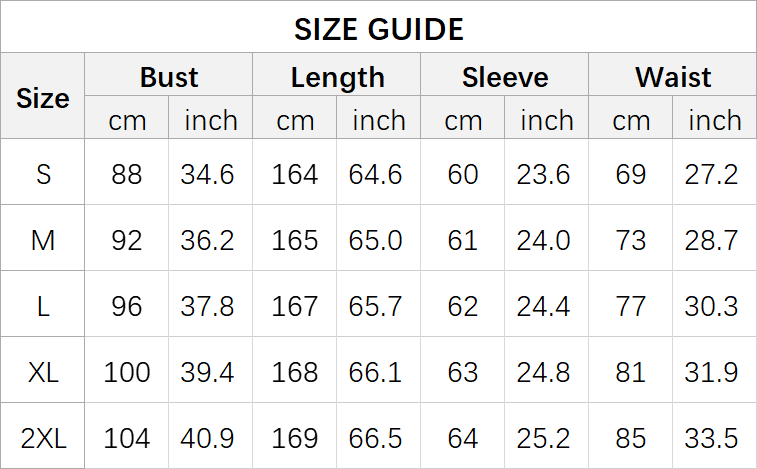Select the Size header cell
Image resolution: width=757 pixels, height=469 pixels.
(43, 98)
